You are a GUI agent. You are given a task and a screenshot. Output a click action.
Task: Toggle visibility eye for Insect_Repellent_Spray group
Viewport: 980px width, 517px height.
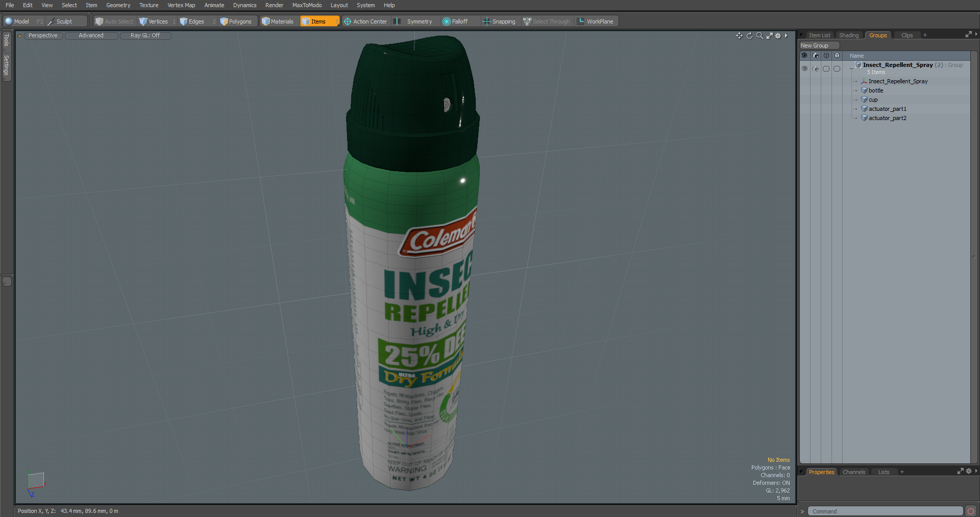(x=804, y=68)
